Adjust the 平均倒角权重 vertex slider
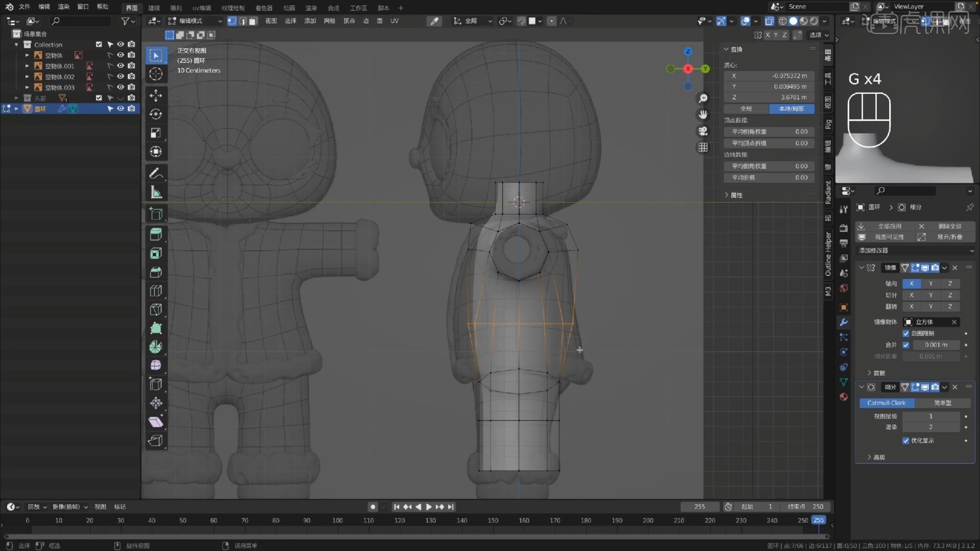The width and height of the screenshot is (980, 551). click(769, 132)
